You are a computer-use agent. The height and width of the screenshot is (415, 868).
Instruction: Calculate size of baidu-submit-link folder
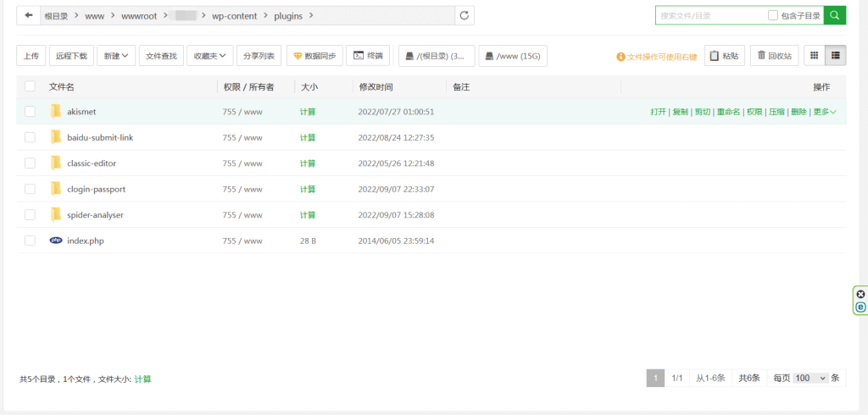(x=308, y=137)
